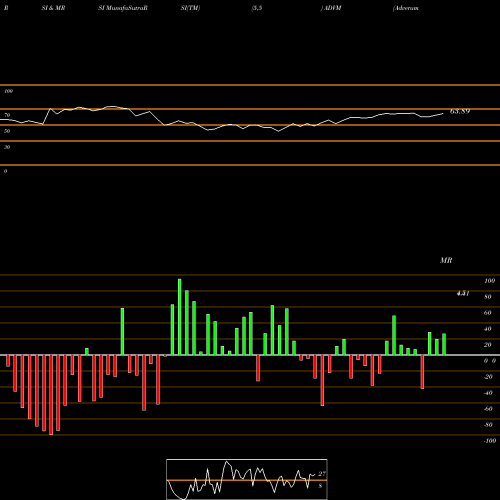Image resolution: width=500 pixels, height=500 pixels.
Task: Click the 'SI(TM)' header label
Action: [190, 8]
